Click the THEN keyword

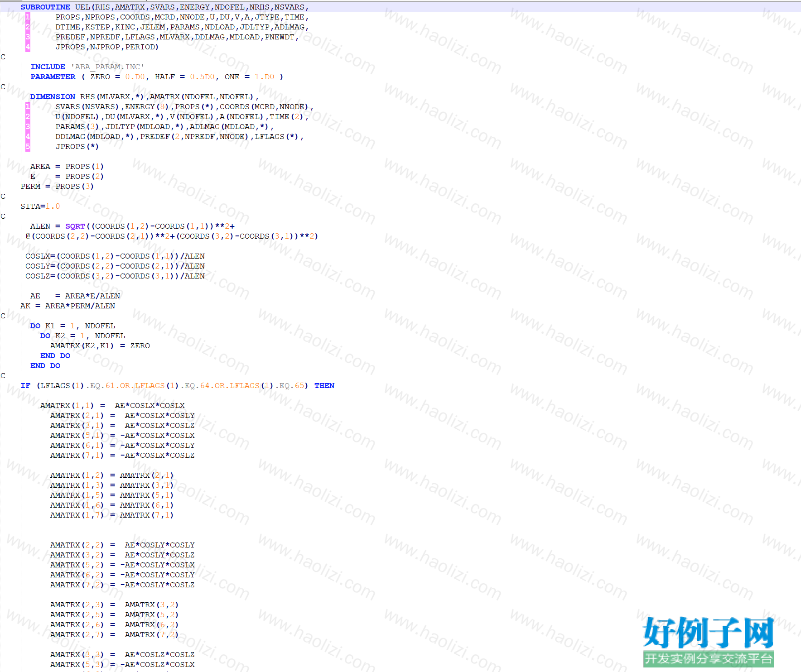point(324,386)
